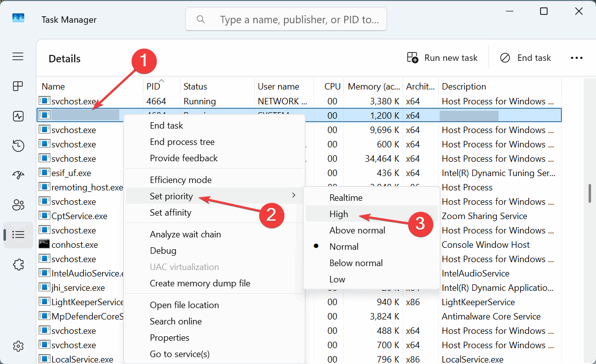Image resolution: width=596 pixels, height=364 pixels.
Task: Click the conhost.exe console icon
Action: (x=45, y=244)
